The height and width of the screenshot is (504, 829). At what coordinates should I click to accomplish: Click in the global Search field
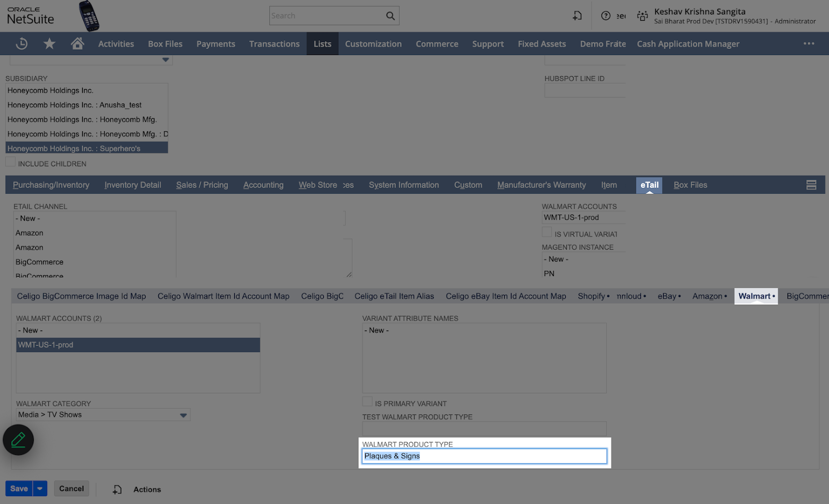[327, 16]
